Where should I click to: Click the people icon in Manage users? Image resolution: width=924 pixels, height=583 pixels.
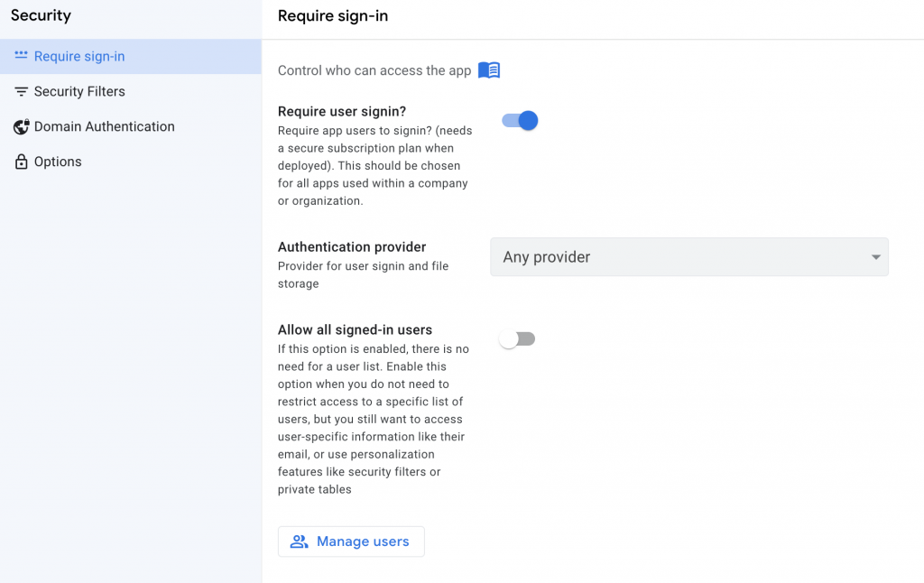299,541
